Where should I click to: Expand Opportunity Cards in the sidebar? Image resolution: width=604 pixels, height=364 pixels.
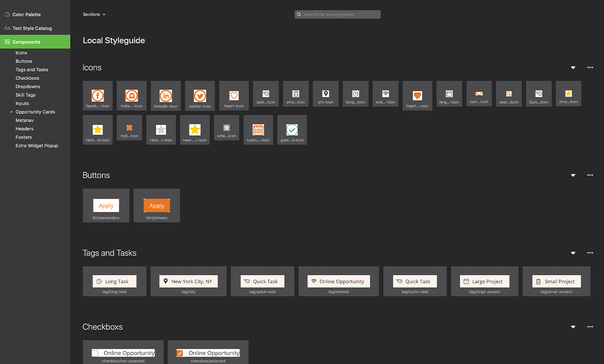pos(12,112)
